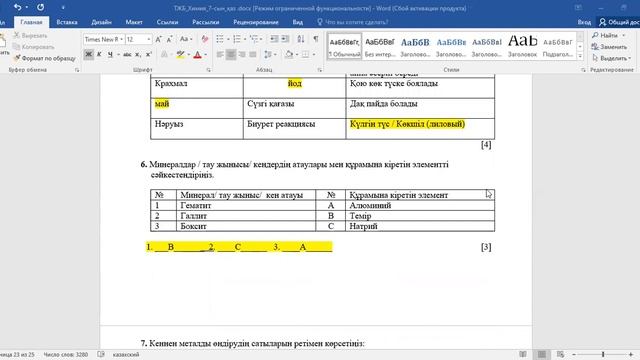
Task: Open the Ссылки tab
Action: tap(167, 22)
